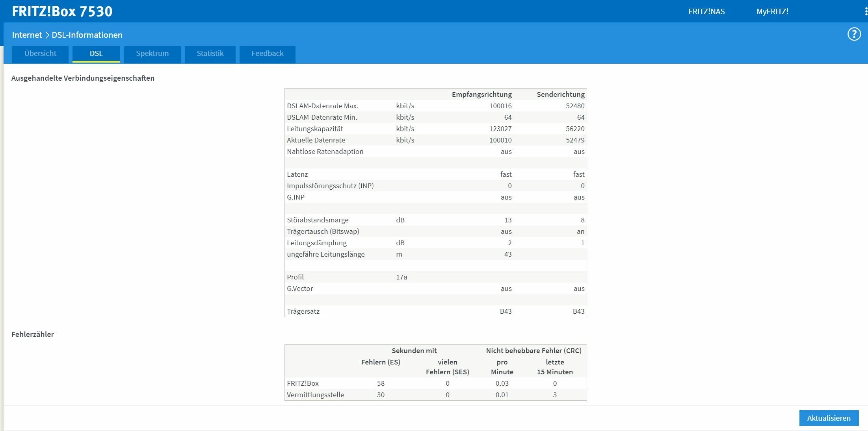Select the DSL tab

tap(96, 54)
